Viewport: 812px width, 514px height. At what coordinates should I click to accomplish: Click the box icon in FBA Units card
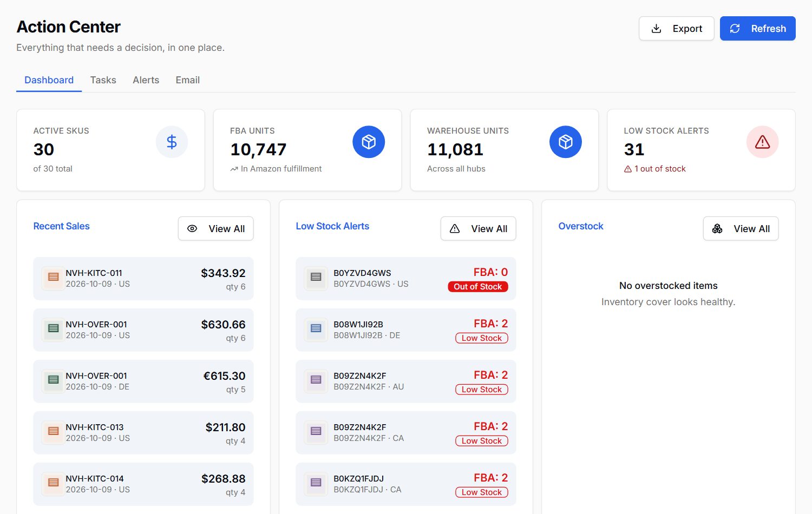coord(369,142)
